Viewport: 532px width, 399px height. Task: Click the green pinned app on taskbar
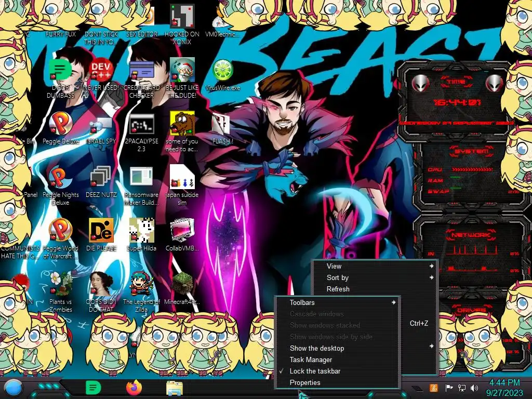pos(94,388)
